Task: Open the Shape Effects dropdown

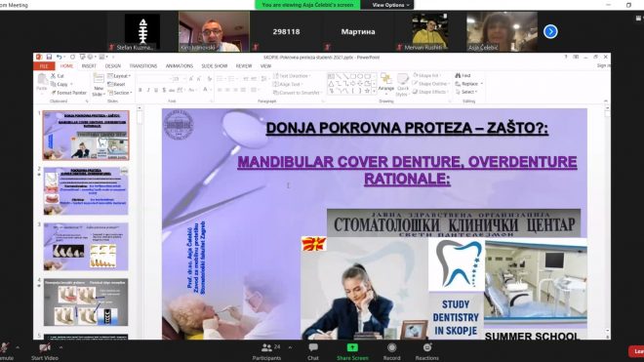Action: click(x=431, y=92)
